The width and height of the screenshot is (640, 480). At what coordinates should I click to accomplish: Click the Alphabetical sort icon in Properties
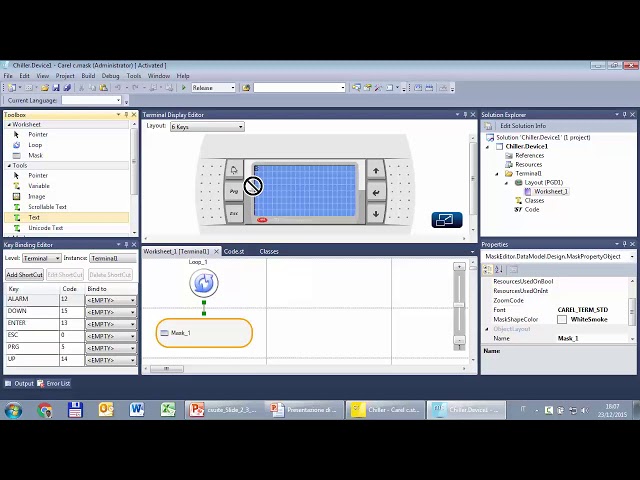point(499,269)
